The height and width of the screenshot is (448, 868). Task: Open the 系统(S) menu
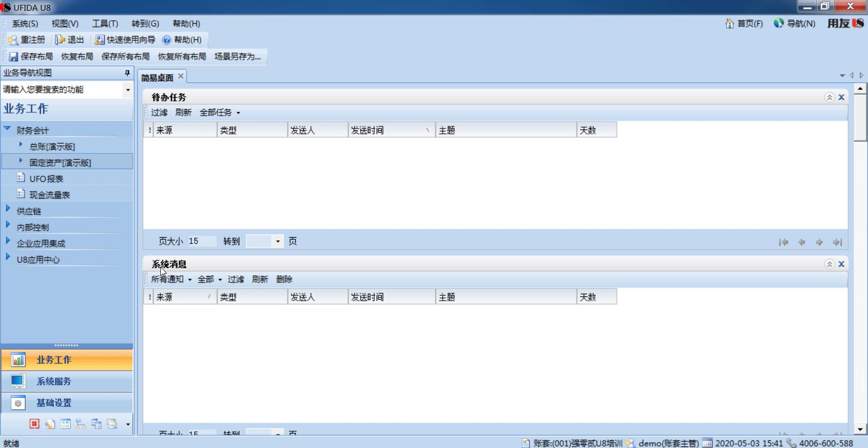25,24
